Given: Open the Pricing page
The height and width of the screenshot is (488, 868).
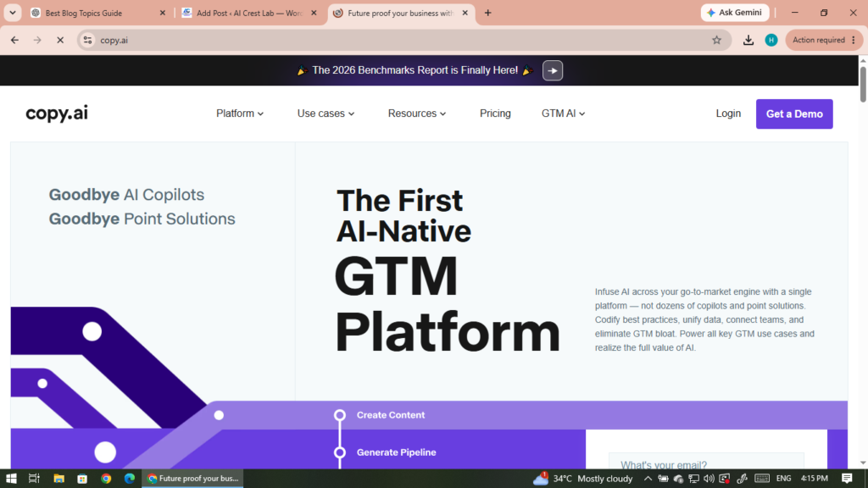Looking at the screenshot, I should coord(495,114).
